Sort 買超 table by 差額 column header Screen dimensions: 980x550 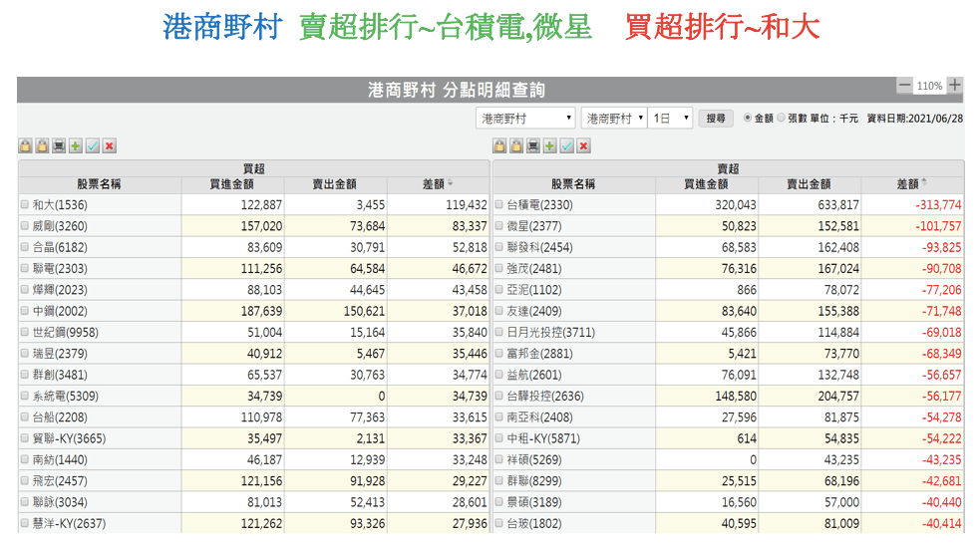(436, 184)
